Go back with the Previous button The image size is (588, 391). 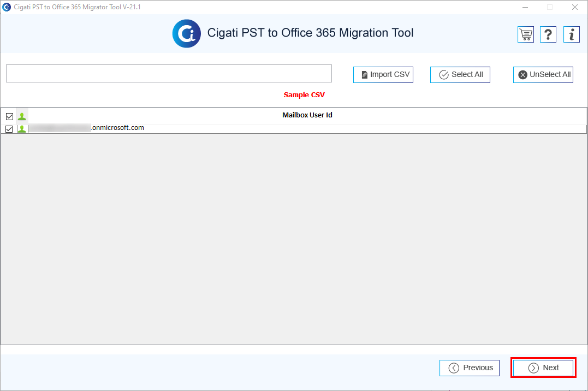click(470, 368)
